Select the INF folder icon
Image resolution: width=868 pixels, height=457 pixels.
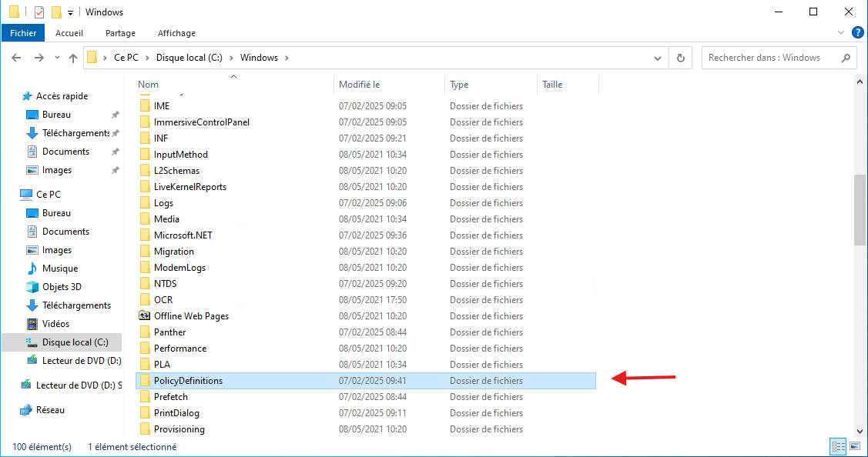(x=145, y=138)
